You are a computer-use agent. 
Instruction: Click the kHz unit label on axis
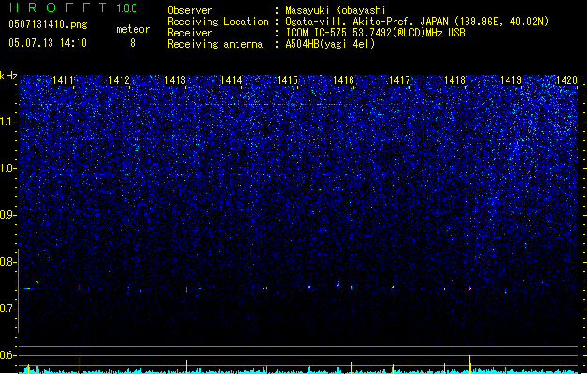coord(8,76)
